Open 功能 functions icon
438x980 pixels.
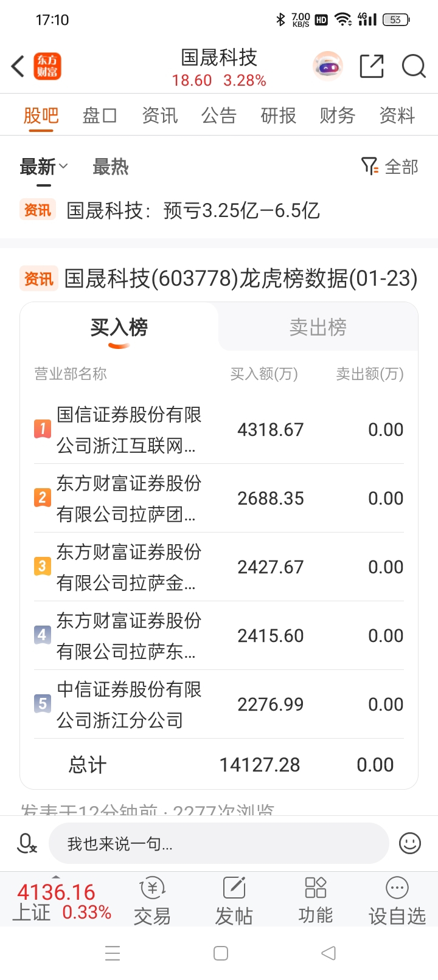(315, 901)
